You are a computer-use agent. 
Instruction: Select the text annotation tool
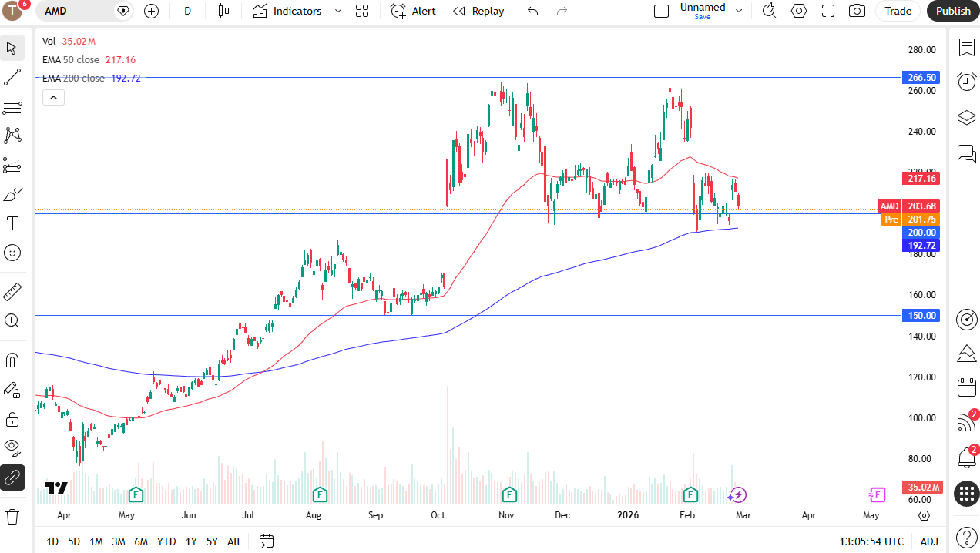pyautogui.click(x=12, y=223)
